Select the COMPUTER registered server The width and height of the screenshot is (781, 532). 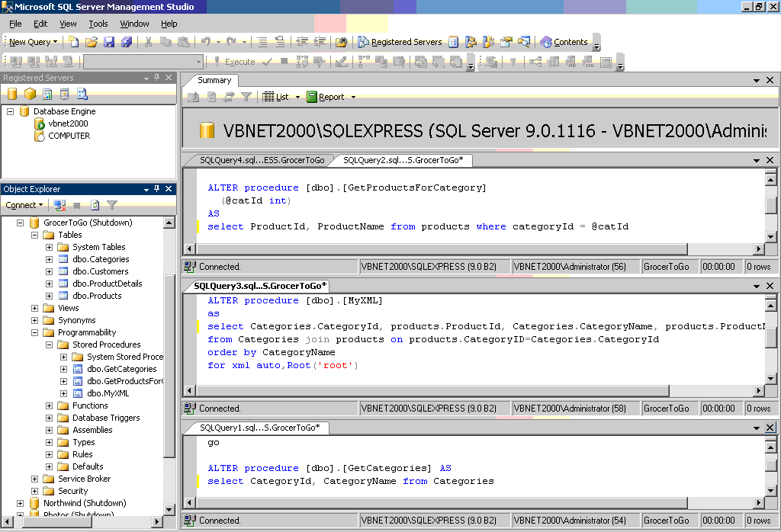(x=69, y=136)
